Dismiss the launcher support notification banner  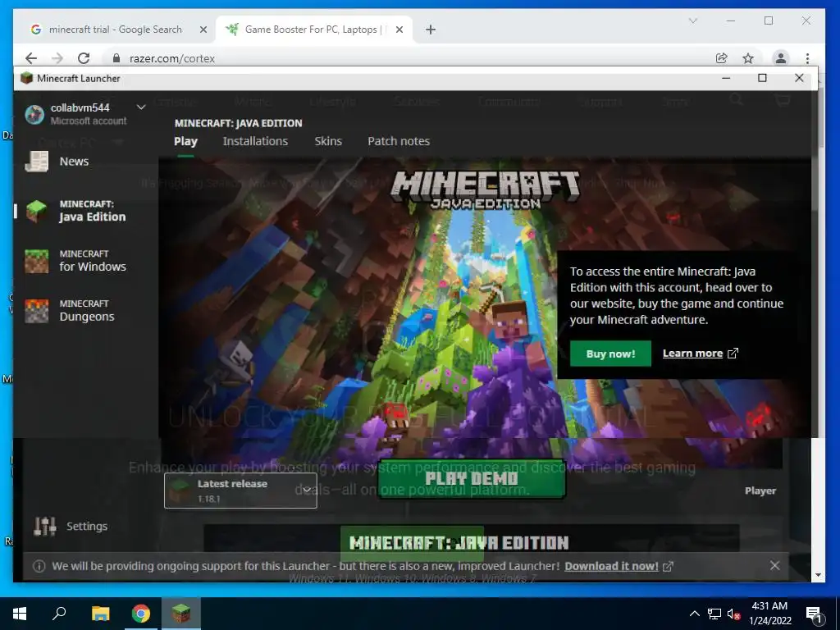click(x=774, y=565)
